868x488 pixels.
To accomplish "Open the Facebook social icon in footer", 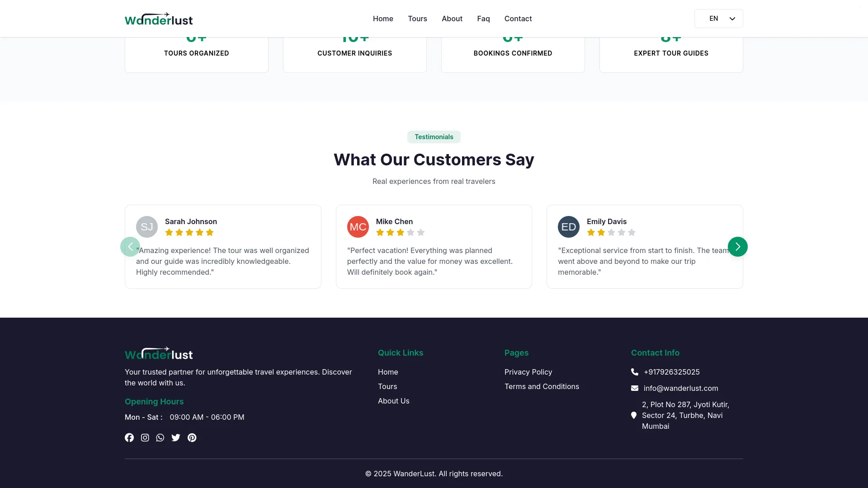I will (x=129, y=437).
